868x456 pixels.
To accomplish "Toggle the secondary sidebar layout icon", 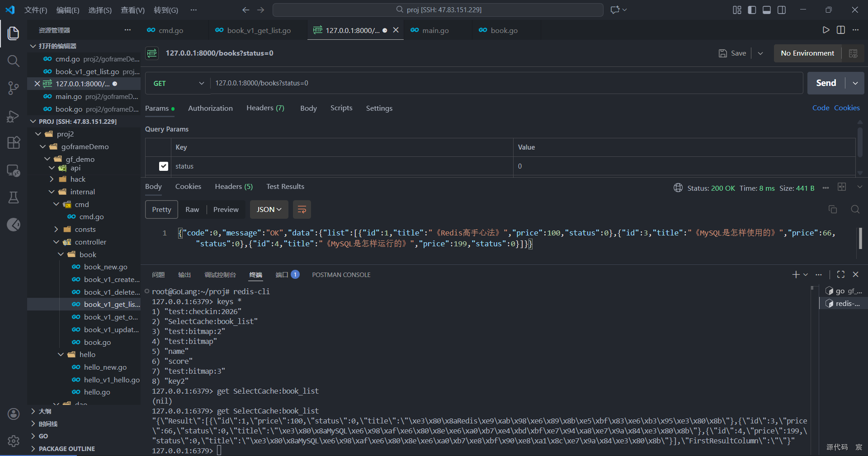I will pos(782,10).
